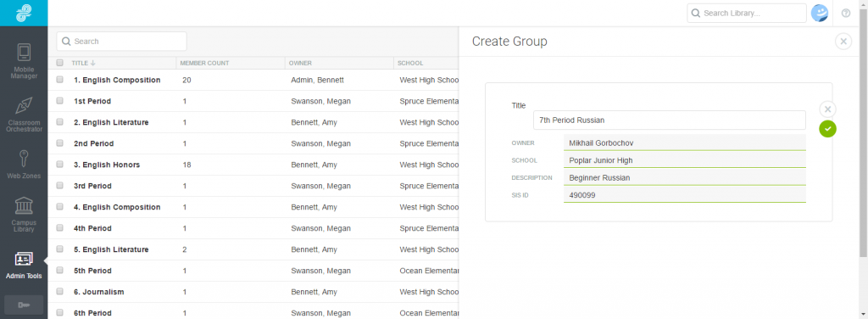This screenshot has width=868, height=319.
Task: Close the Create Group panel
Action: click(x=843, y=42)
